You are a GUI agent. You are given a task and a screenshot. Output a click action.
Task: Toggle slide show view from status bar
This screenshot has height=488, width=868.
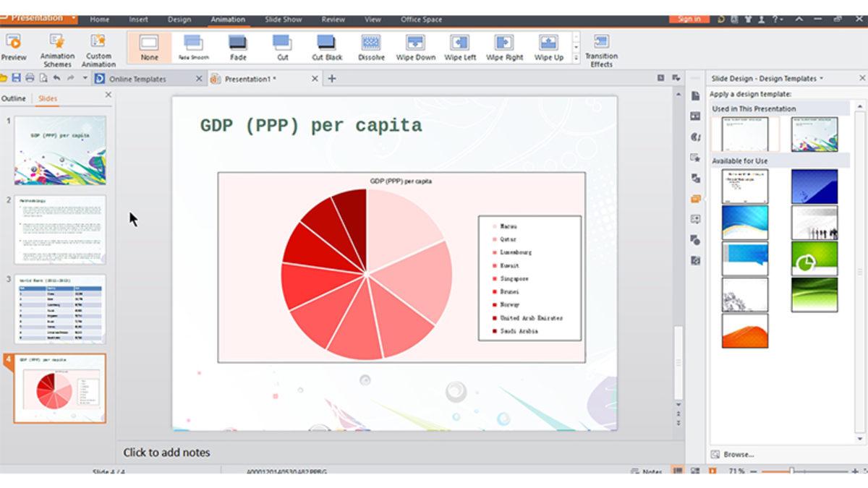coord(712,471)
